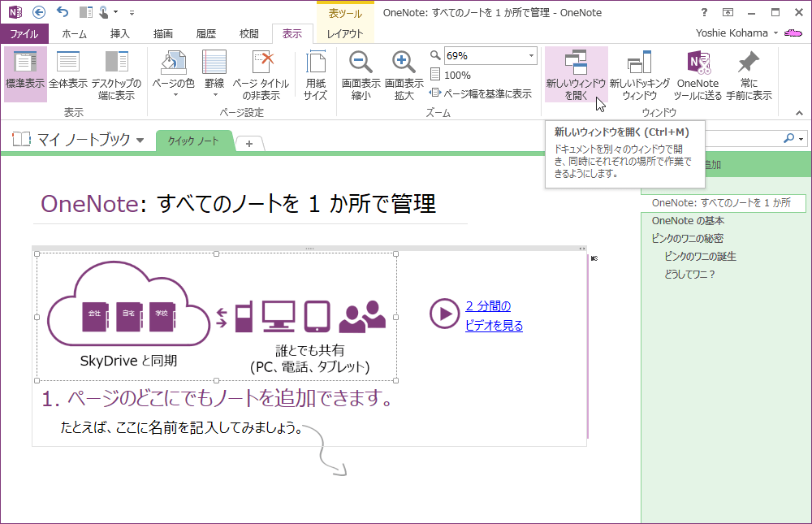
Task: Select the クイック ノート section tab
Action: (193, 141)
